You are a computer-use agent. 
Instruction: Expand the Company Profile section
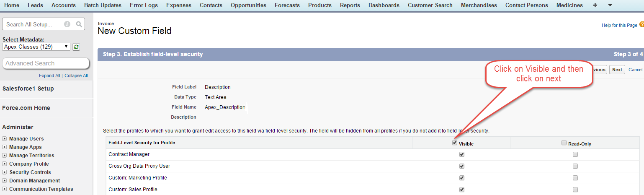coord(5,164)
